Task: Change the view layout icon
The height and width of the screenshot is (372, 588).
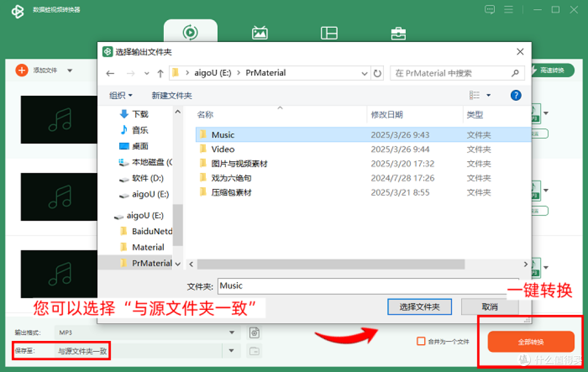Action: 474,95
